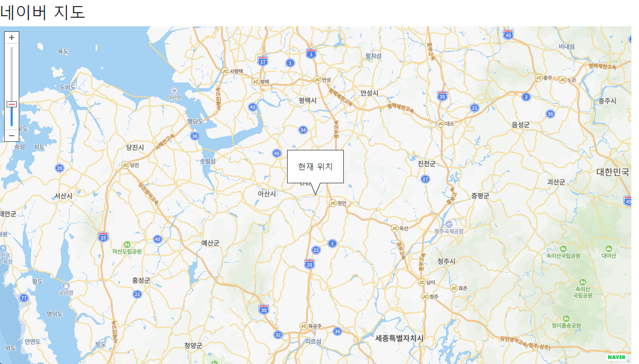Click the route 30 highway shield
The image size is (639, 364).
tap(263, 309)
